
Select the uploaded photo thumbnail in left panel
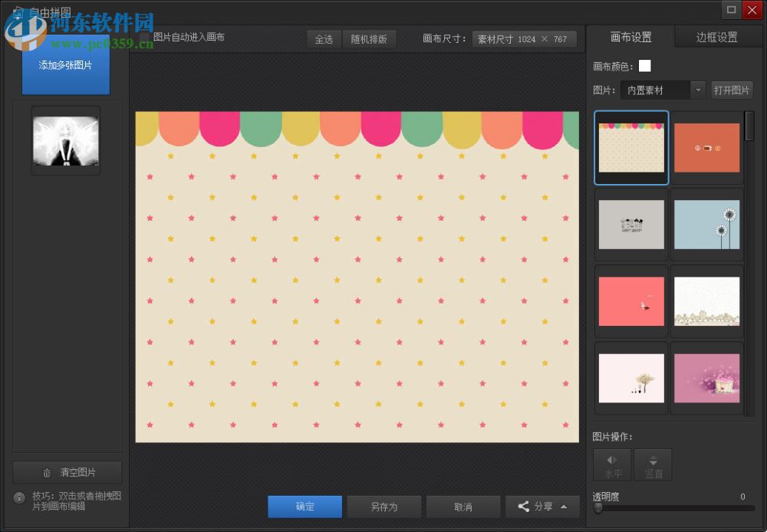[65, 140]
